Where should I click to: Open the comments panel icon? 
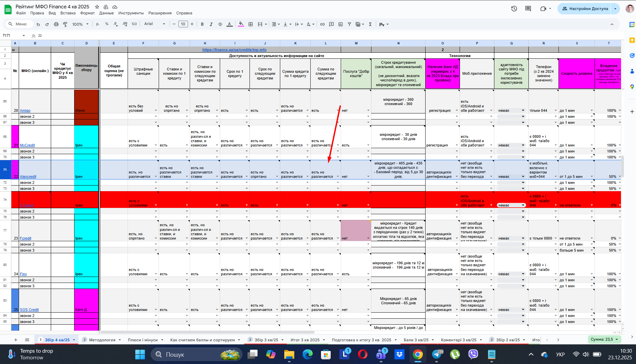point(528,9)
